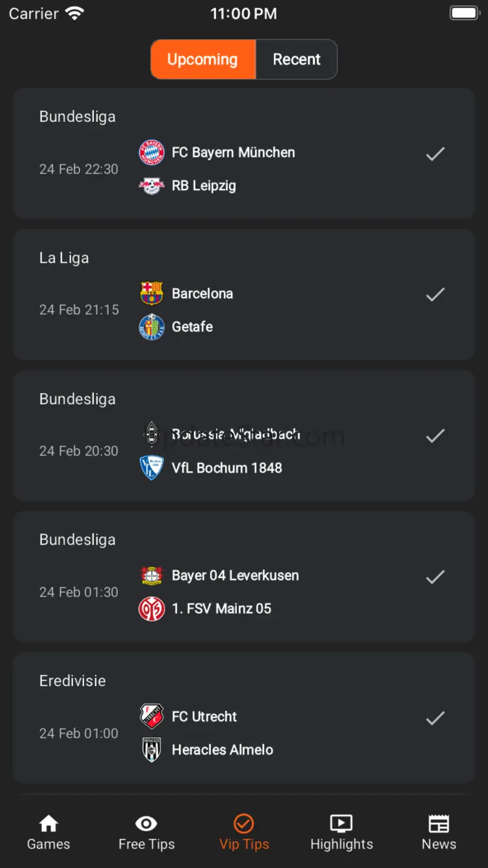Viewport: 488px width, 868px height.
Task: Open the RB Leipzig team name
Action: (204, 186)
